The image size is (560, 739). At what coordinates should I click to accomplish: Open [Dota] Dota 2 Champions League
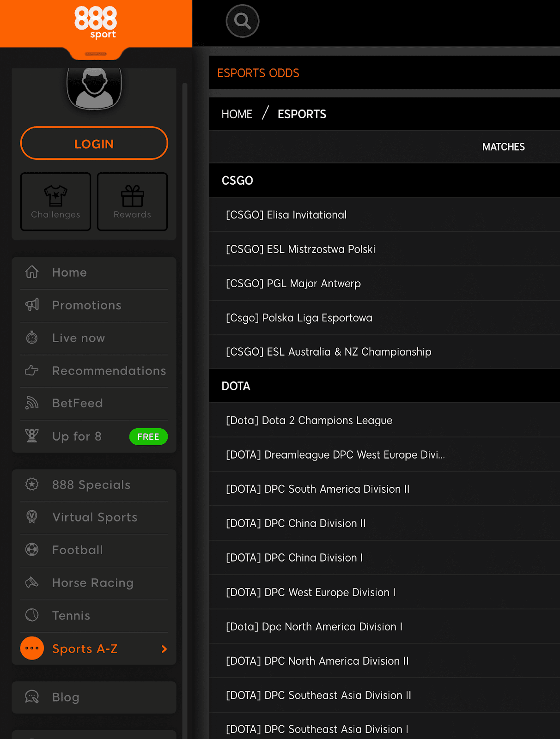(384, 420)
